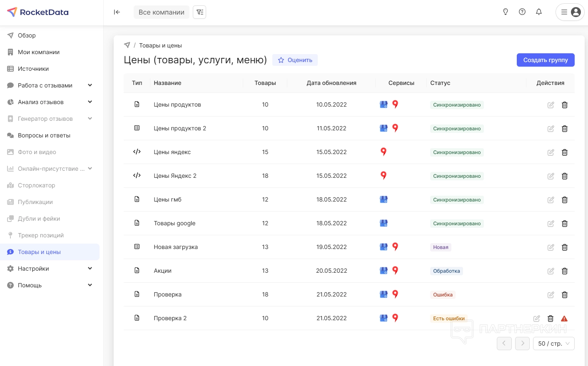
Task: Expand the "Настройки" sidebar section
Action: 90,269
